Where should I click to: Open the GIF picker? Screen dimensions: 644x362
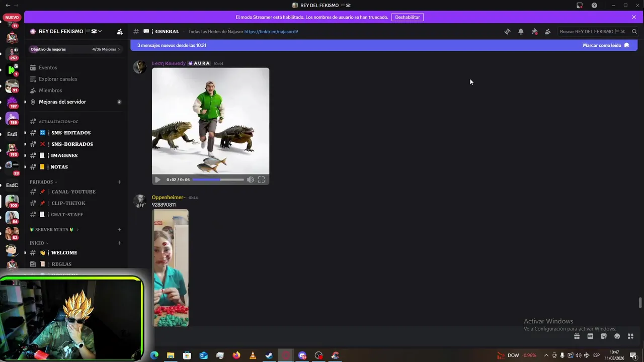tap(590, 336)
